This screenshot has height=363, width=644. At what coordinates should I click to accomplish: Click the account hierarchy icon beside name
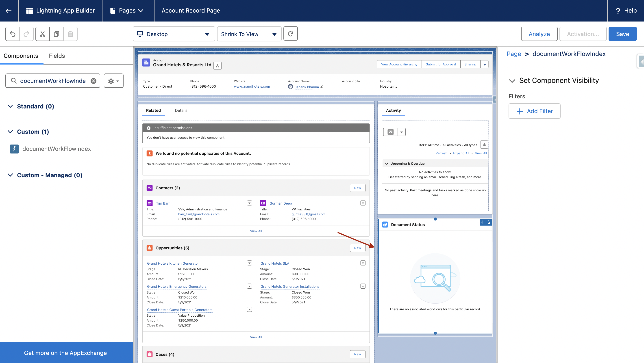tap(218, 66)
